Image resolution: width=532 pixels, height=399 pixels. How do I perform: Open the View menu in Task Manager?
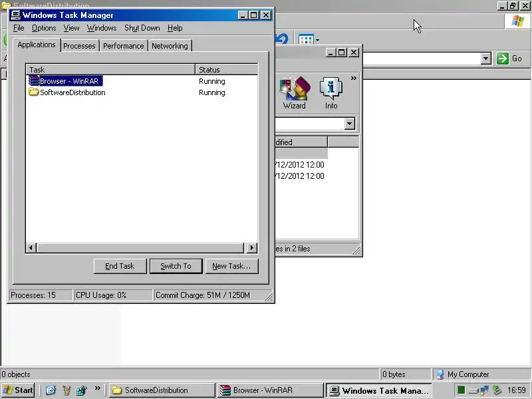tap(72, 28)
